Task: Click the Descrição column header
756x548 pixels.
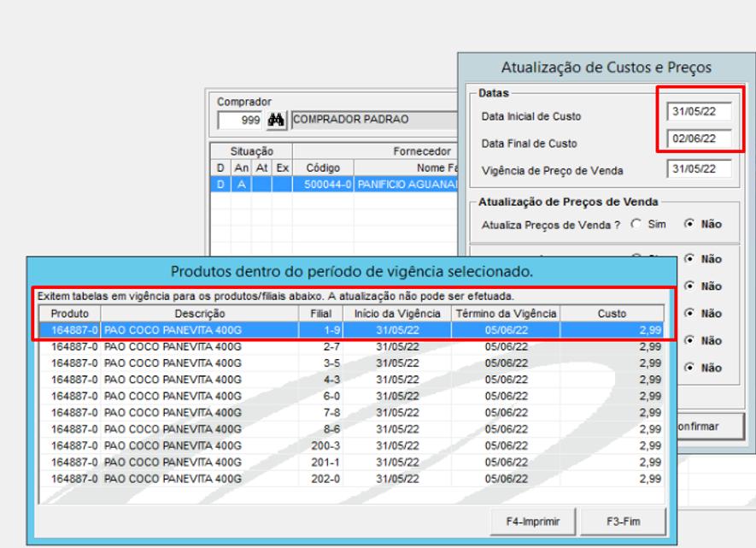Action: (x=200, y=314)
